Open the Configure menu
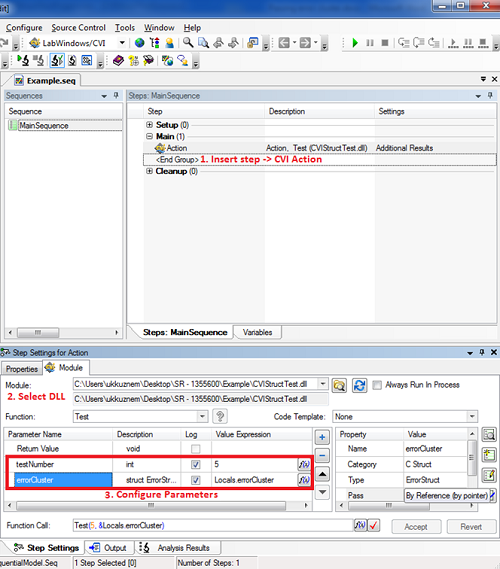The image size is (500, 569). tap(24, 28)
